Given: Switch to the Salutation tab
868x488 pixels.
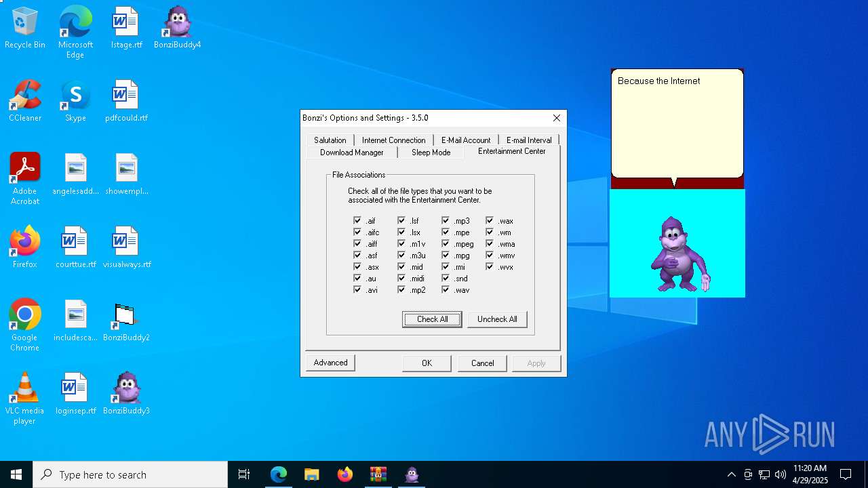Looking at the screenshot, I should tap(330, 140).
